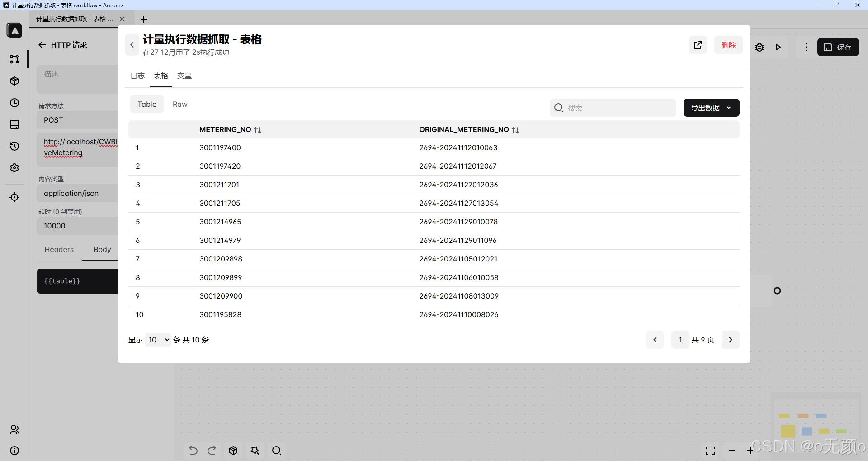868x461 pixels.
Task: Open Settings gear icon in sidebar
Action: pos(14,168)
